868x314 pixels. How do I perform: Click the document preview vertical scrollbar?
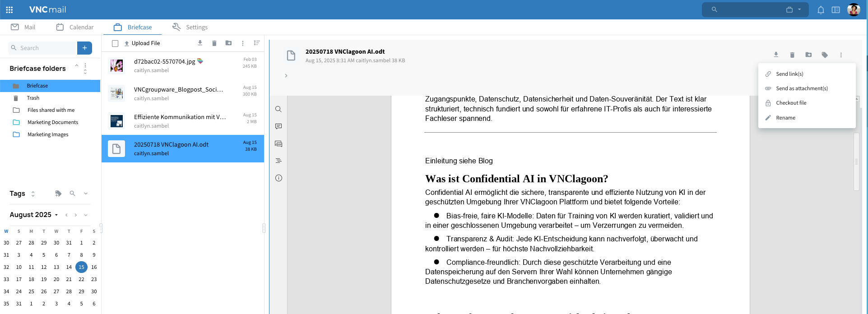tap(856, 162)
